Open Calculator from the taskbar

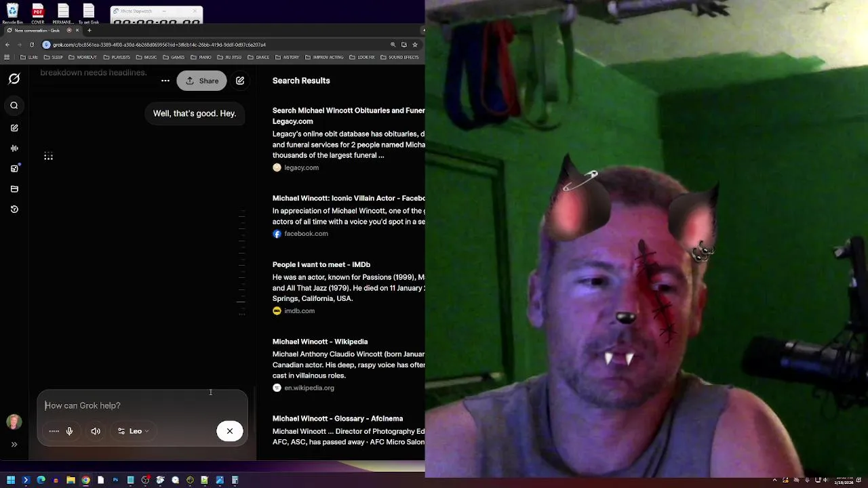pyautogui.click(x=235, y=480)
